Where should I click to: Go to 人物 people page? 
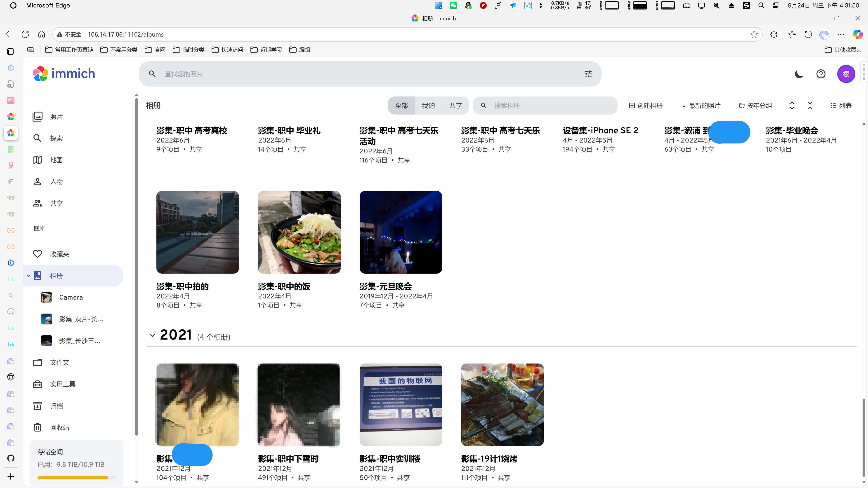click(56, 182)
